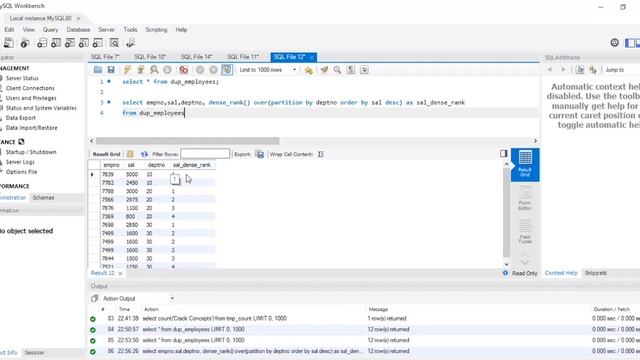Click the editor Find magnifier icon

(x=337, y=70)
